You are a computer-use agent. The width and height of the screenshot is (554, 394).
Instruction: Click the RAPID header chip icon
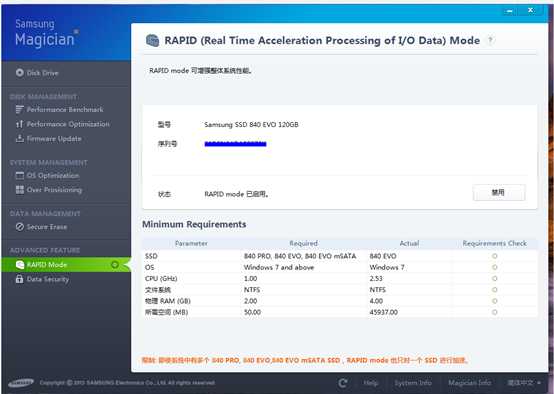pyautogui.click(x=152, y=40)
